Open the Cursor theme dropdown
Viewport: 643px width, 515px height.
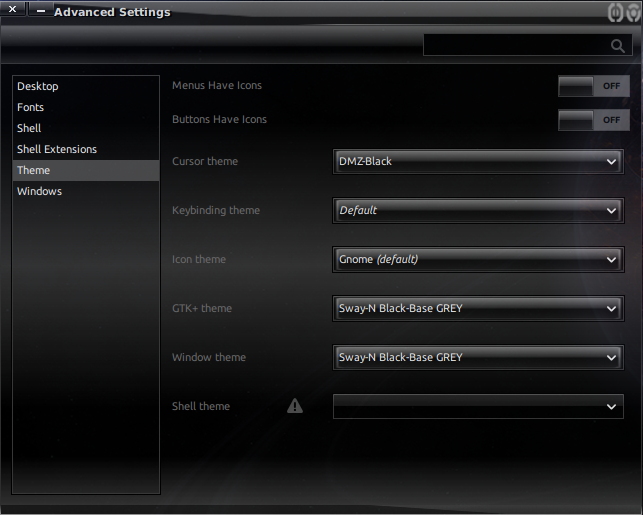tap(478, 162)
